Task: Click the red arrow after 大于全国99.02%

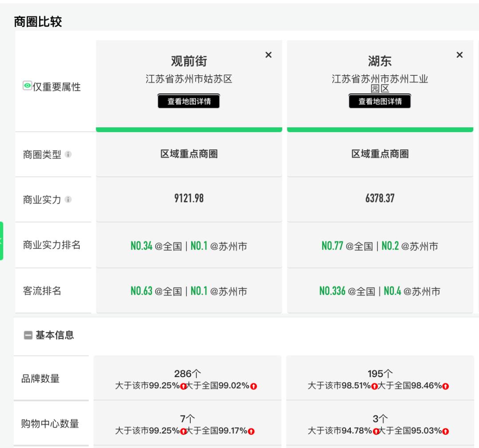Action: point(254,386)
